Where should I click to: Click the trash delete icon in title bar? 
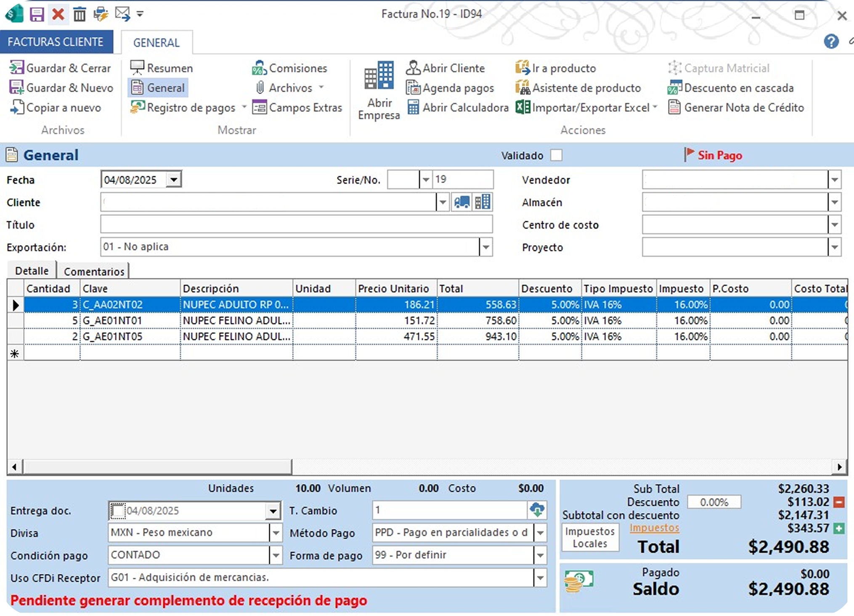(x=80, y=14)
